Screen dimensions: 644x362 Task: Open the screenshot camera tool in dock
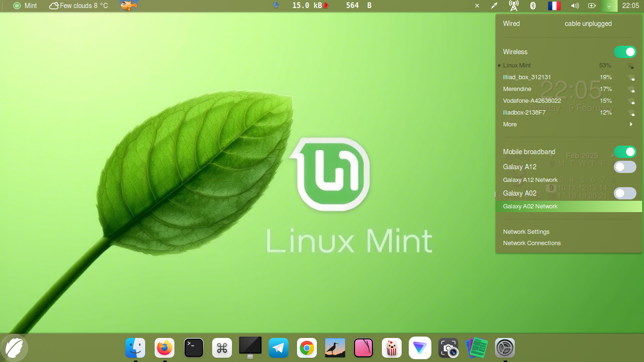pos(448,349)
